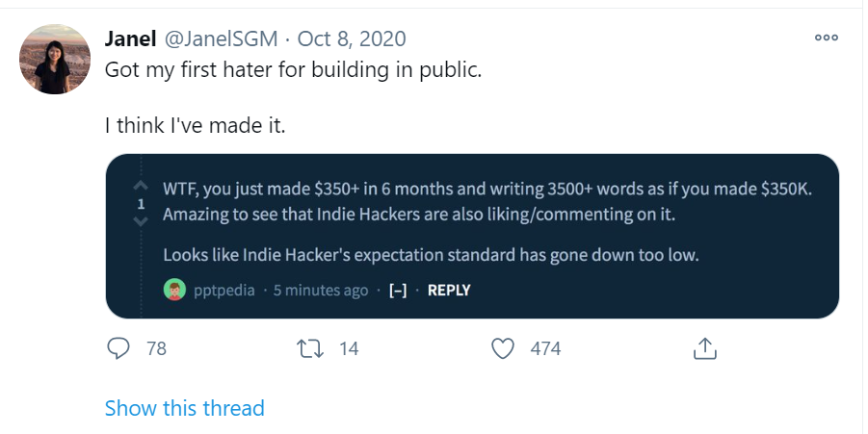Open the share upload icon
This screenshot has width=868, height=434.
[704, 349]
